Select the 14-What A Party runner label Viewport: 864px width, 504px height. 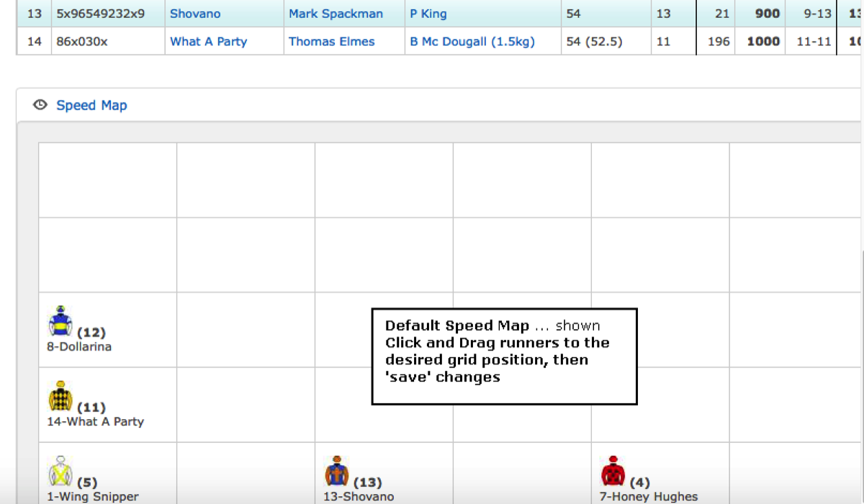[x=95, y=421]
